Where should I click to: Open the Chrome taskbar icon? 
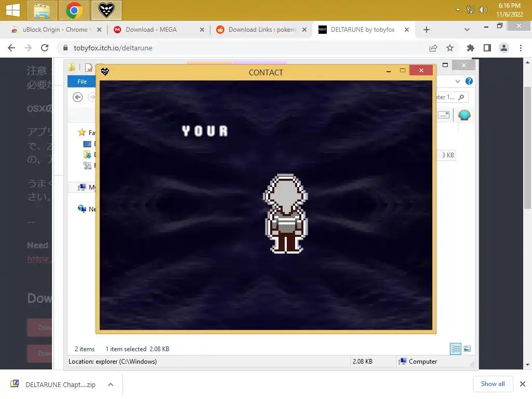point(74,10)
